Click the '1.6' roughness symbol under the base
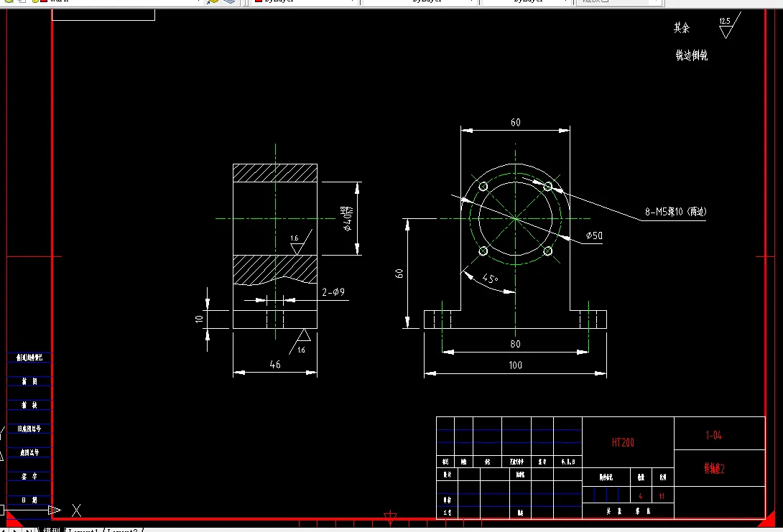The height and width of the screenshot is (532, 783). tap(300, 342)
